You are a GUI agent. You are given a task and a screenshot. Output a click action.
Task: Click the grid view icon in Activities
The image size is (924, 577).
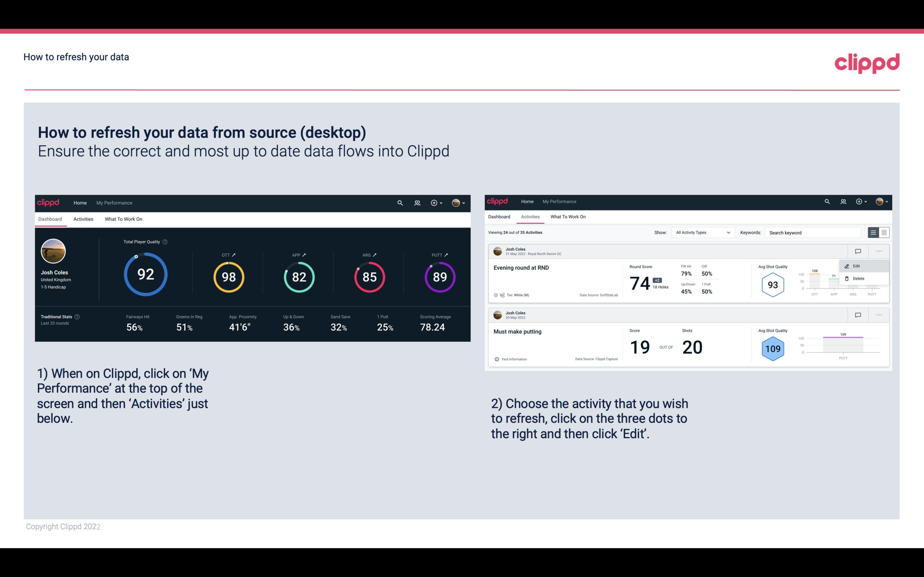coord(883,233)
